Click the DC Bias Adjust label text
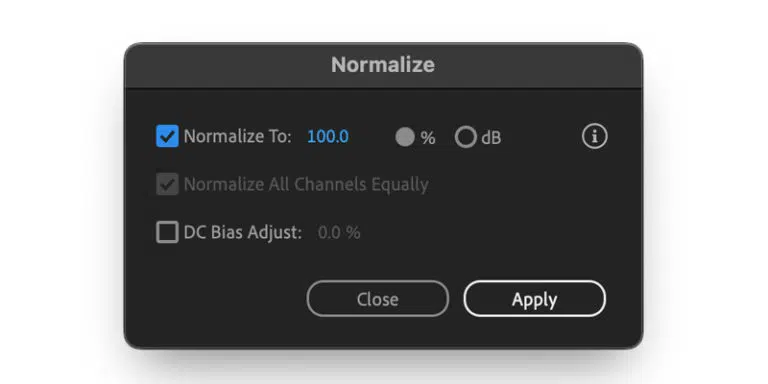 pos(243,233)
